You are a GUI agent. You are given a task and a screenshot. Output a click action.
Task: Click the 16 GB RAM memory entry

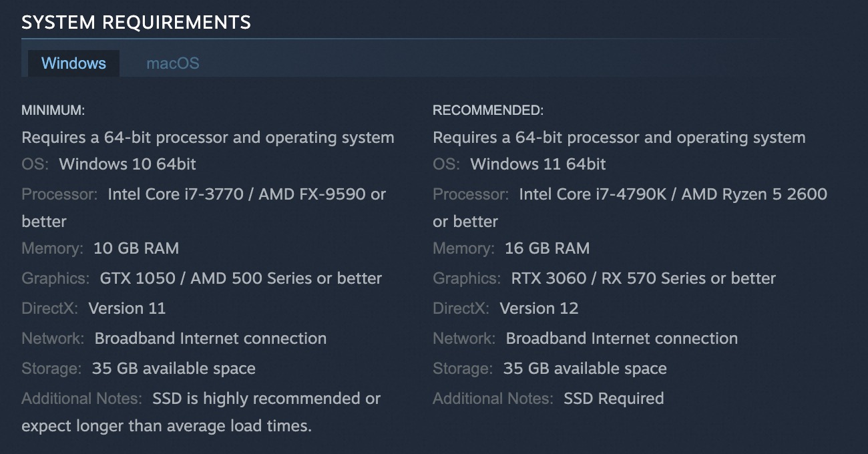pos(547,248)
